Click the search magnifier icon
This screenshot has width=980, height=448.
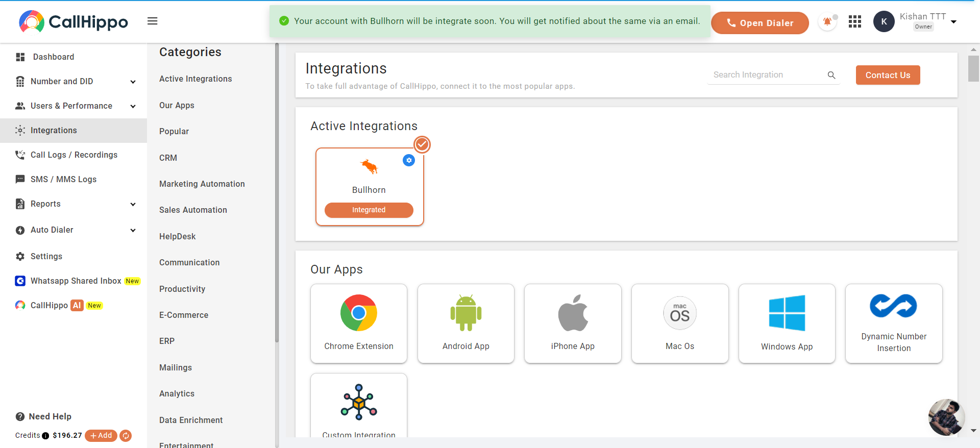[x=831, y=75]
